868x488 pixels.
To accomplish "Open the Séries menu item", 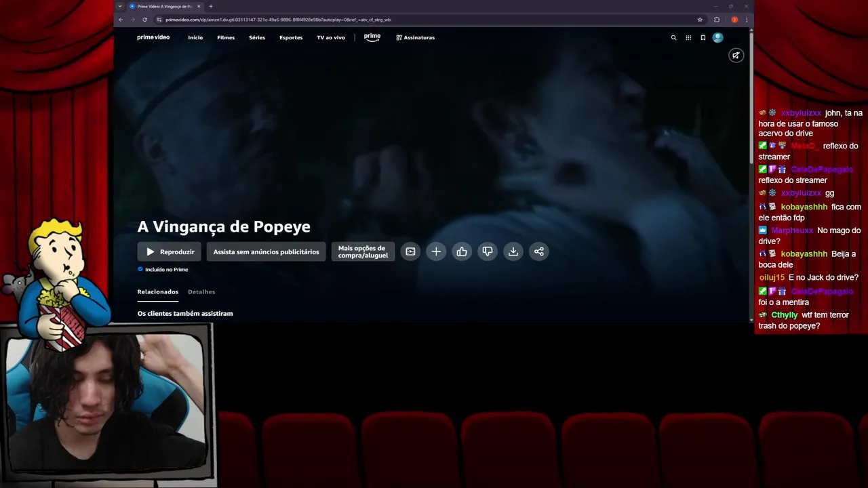I will click(x=257, y=37).
